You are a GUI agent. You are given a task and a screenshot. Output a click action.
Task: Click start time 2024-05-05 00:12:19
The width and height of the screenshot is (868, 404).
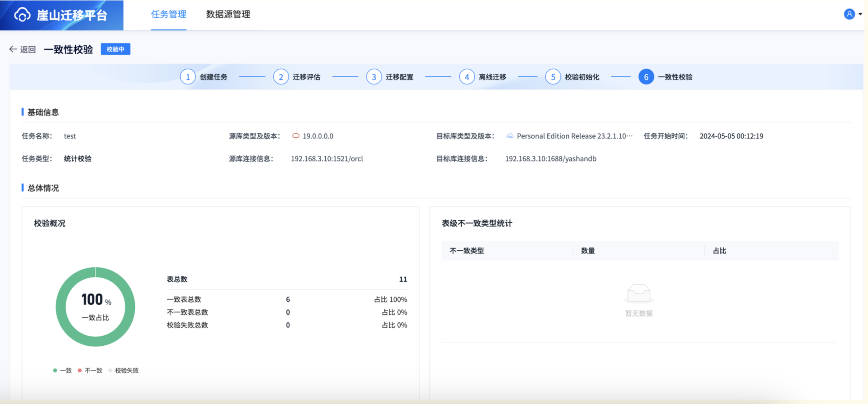(x=731, y=136)
